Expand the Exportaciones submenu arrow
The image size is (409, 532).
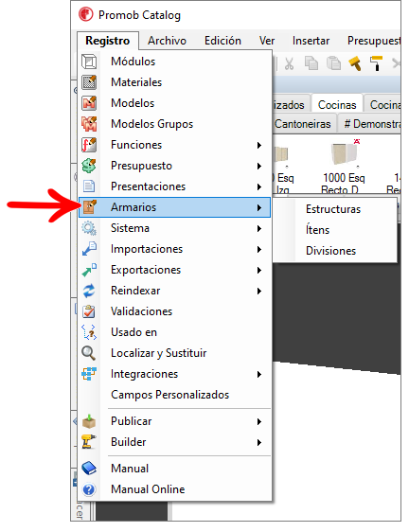(x=259, y=270)
